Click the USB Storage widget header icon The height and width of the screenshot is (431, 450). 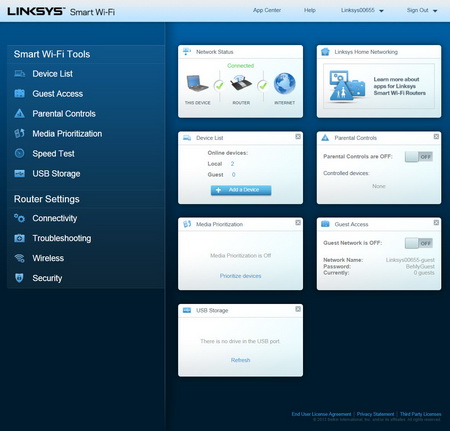tap(187, 310)
